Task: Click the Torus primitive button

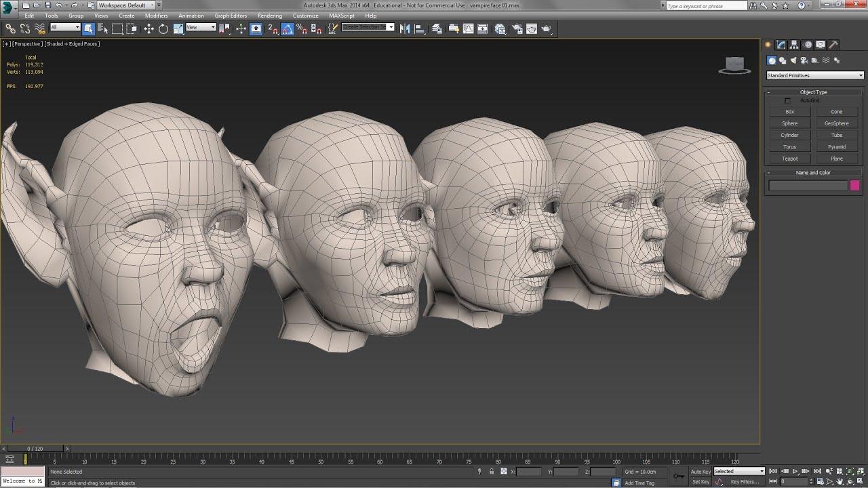Action: pos(790,147)
